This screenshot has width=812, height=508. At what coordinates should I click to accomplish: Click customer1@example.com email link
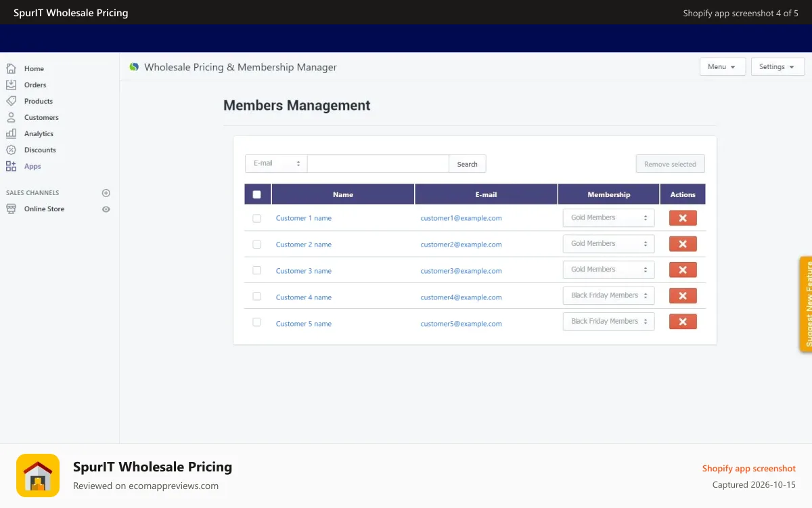pos(461,218)
